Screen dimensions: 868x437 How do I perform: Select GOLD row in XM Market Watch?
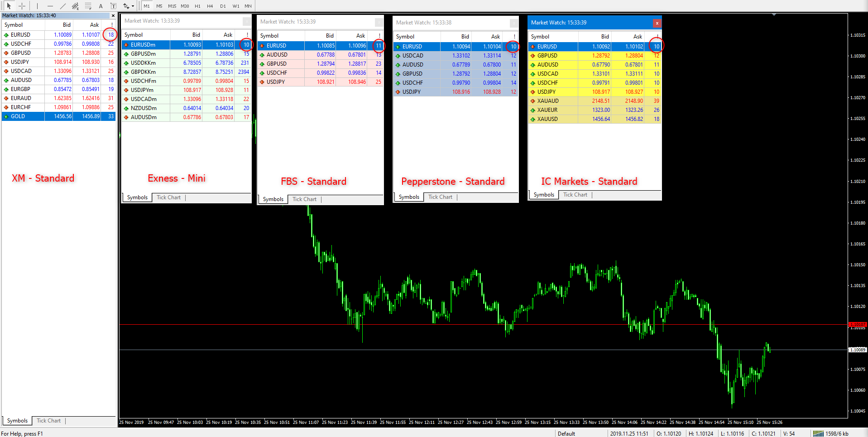(x=59, y=116)
